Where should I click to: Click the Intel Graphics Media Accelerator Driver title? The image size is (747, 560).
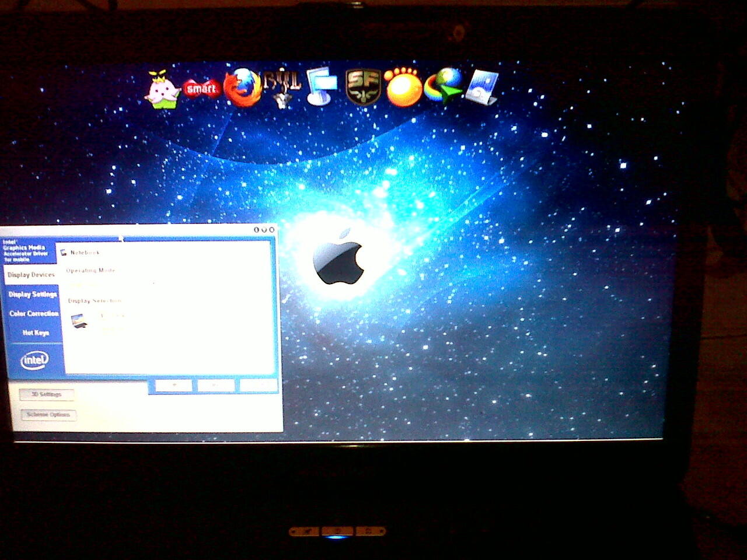pos(25,250)
